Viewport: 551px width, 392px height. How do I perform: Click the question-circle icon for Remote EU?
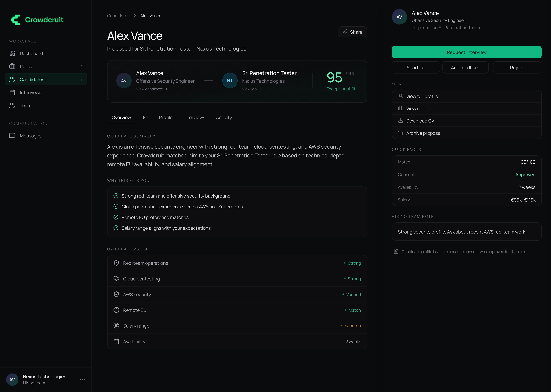tap(116, 310)
